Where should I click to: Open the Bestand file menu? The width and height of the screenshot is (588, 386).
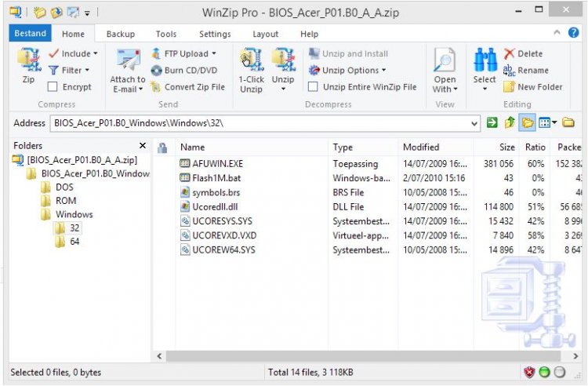point(30,34)
